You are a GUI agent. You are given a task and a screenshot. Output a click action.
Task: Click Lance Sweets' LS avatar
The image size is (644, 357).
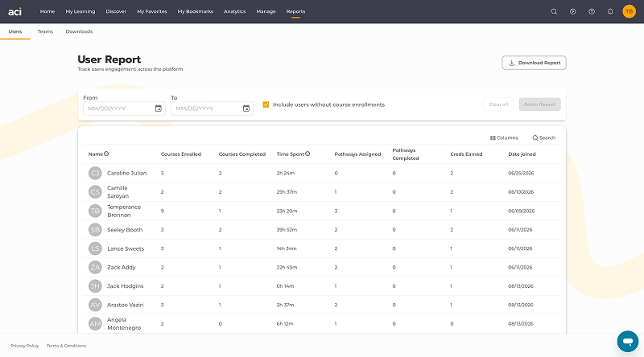click(95, 248)
